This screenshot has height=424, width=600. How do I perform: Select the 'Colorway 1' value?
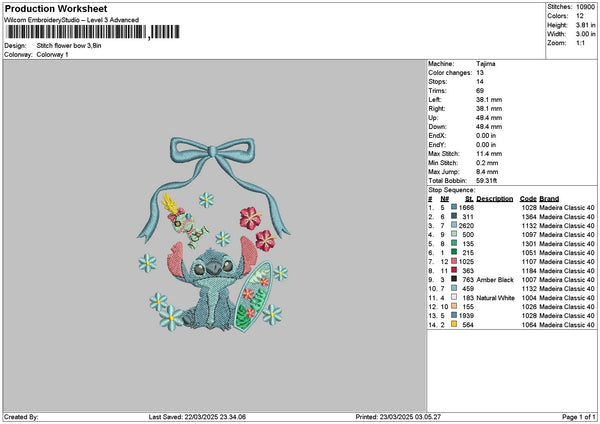pyautogui.click(x=52, y=55)
